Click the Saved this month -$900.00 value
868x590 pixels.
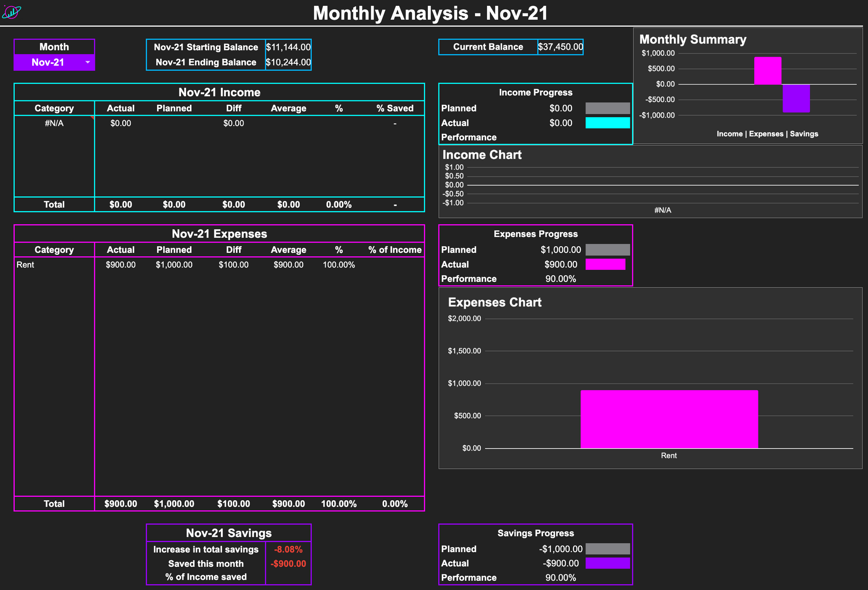288,564
